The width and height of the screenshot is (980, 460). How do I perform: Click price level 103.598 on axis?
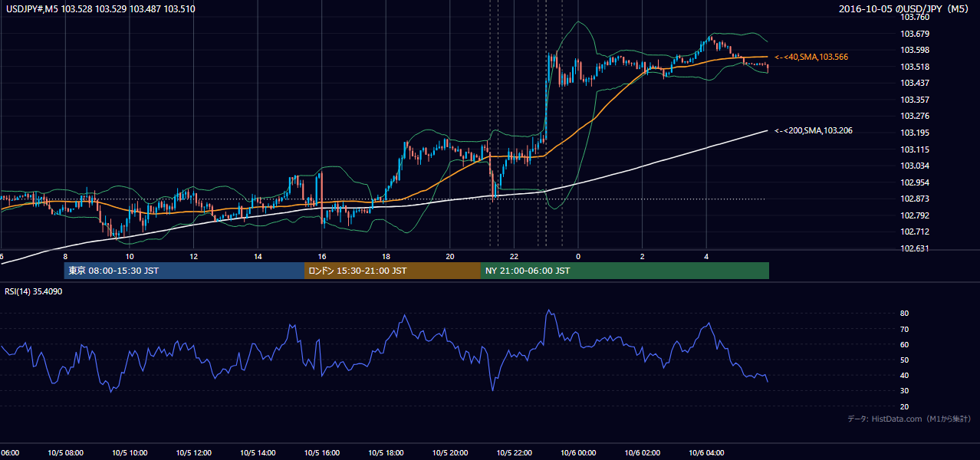coord(915,51)
